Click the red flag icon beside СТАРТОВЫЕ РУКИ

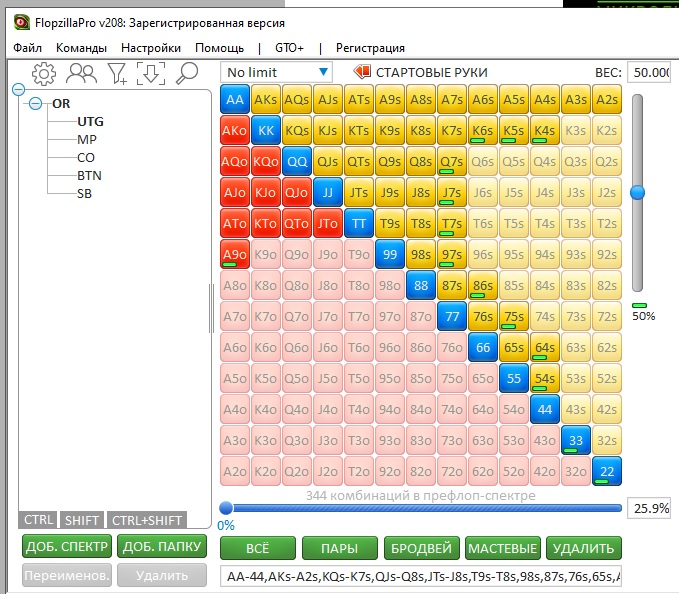362,71
